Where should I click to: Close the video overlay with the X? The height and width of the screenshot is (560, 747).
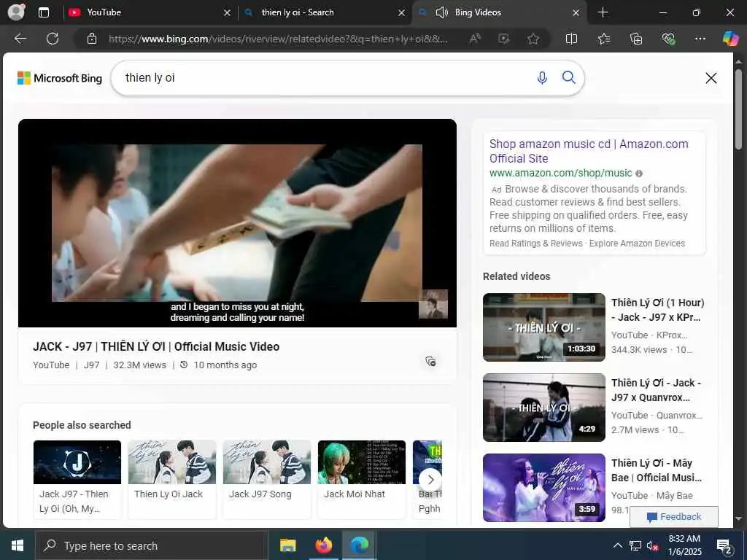point(711,78)
